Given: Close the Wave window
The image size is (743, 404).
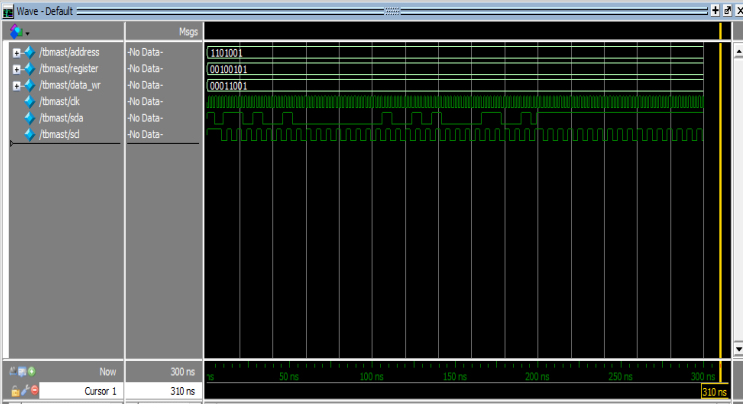Looking at the screenshot, I should pyautogui.click(x=739, y=10).
